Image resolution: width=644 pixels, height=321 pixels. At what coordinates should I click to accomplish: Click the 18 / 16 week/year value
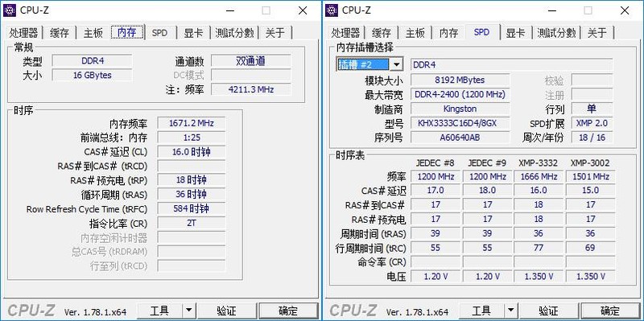pos(592,138)
